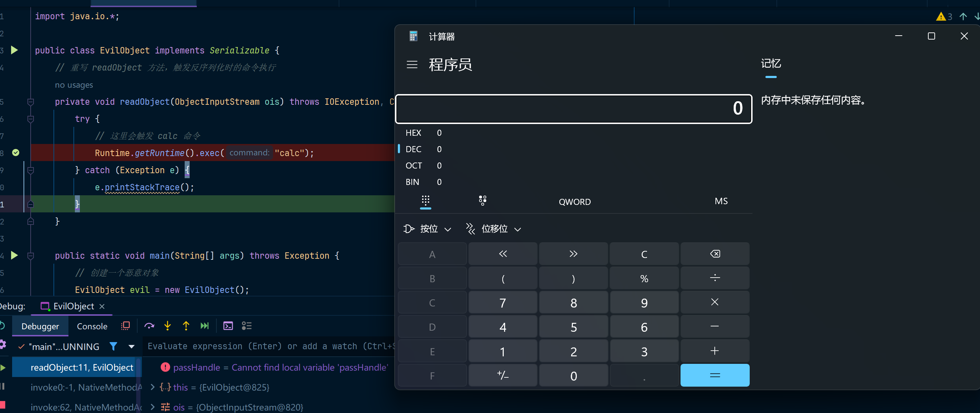
Task: Click the Run to Cursor icon
Action: pos(205,326)
